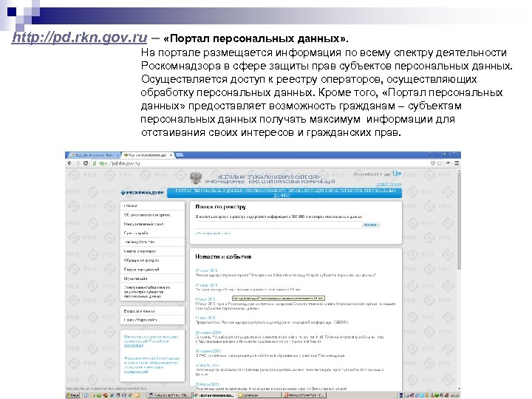Switch to the first, inactive browser tab

93,155
